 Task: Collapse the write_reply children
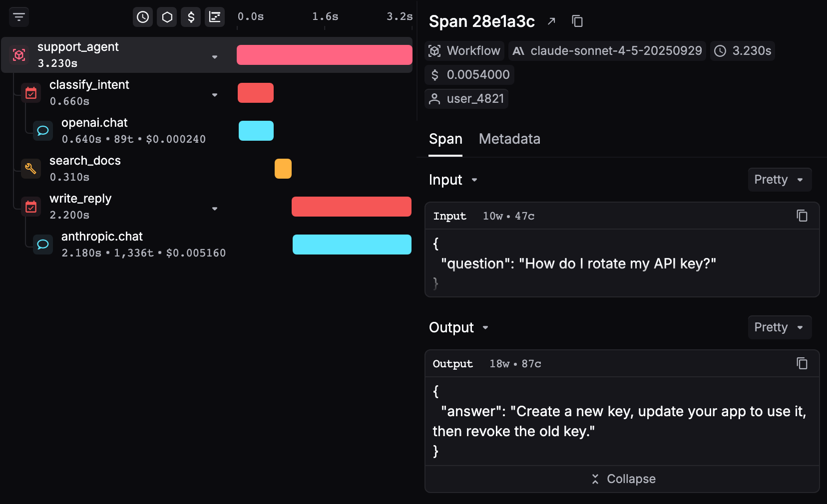(215, 209)
